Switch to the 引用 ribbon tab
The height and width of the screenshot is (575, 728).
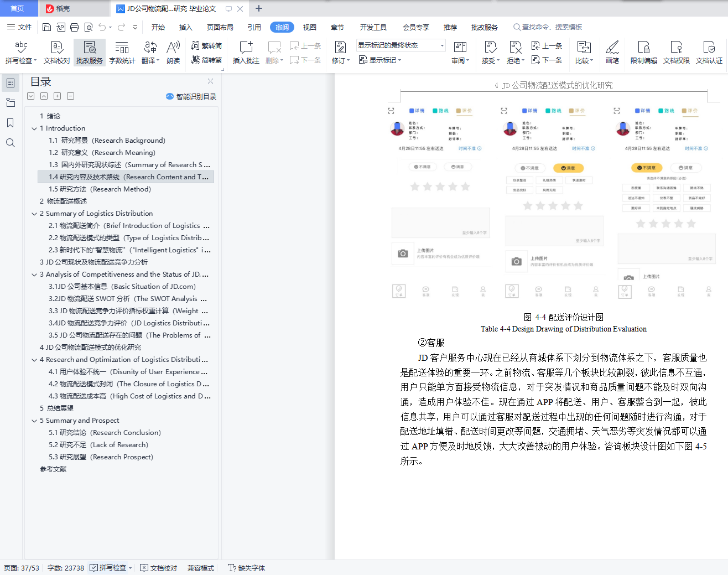(x=254, y=27)
